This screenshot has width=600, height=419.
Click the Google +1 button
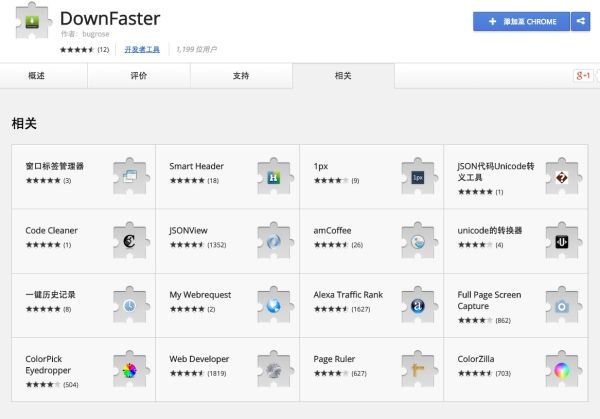tap(583, 75)
